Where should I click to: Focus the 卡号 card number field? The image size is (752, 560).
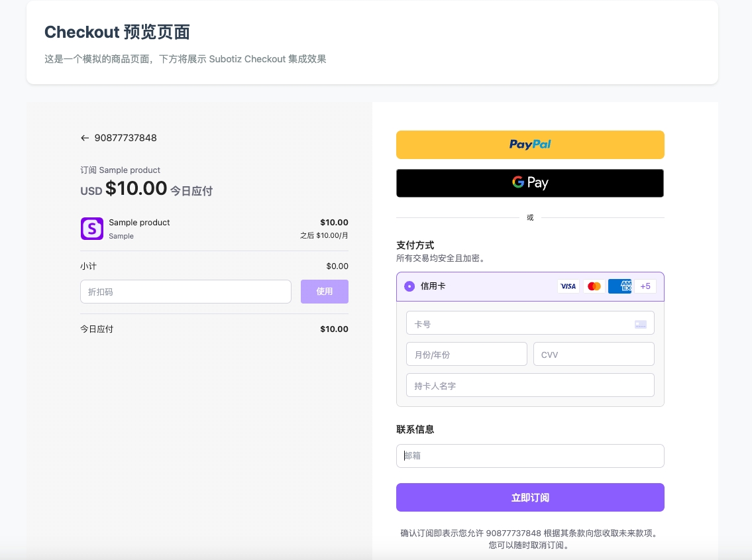(530, 323)
